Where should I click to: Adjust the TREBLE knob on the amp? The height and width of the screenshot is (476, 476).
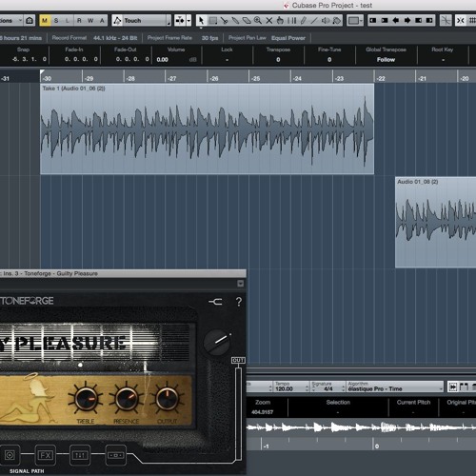click(x=86, y=399)
